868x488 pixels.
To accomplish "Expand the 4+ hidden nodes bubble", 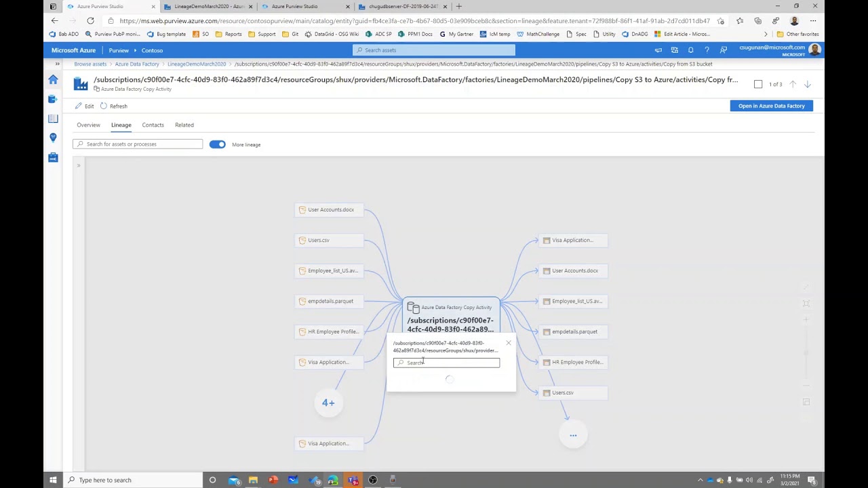I will point(328,403).
